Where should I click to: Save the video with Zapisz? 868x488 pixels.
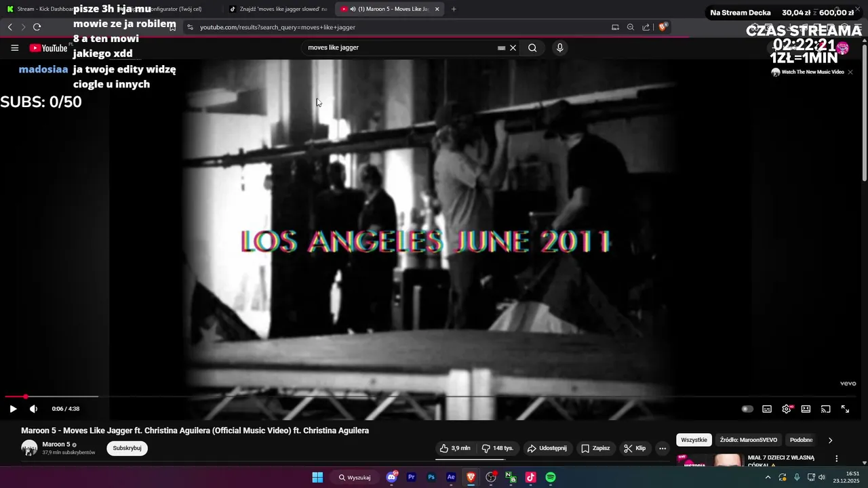[595, 448]
